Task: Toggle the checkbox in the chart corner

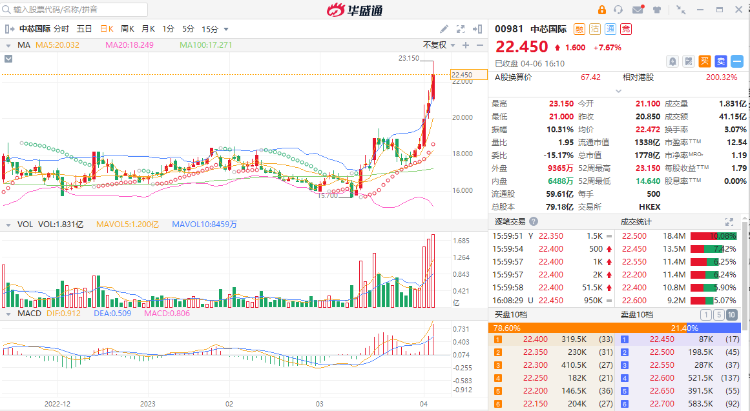Action: (8, 59)
